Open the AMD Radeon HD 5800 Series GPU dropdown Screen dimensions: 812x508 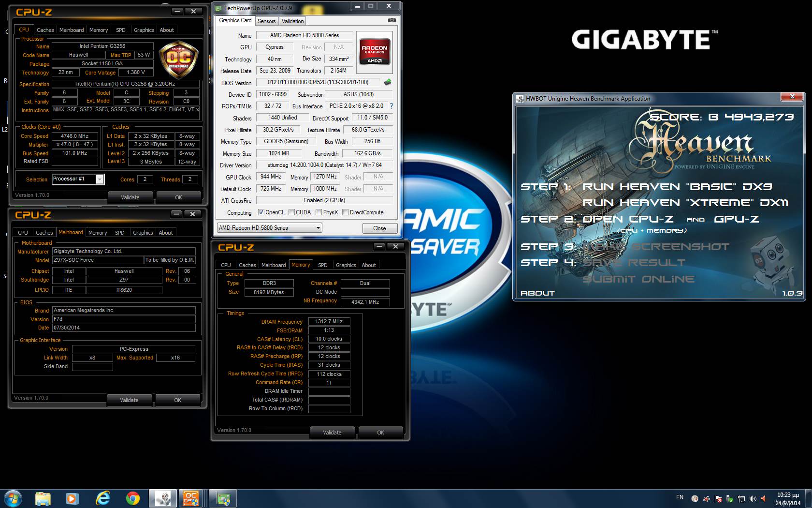pyautogui.click(x=269, y=228)
